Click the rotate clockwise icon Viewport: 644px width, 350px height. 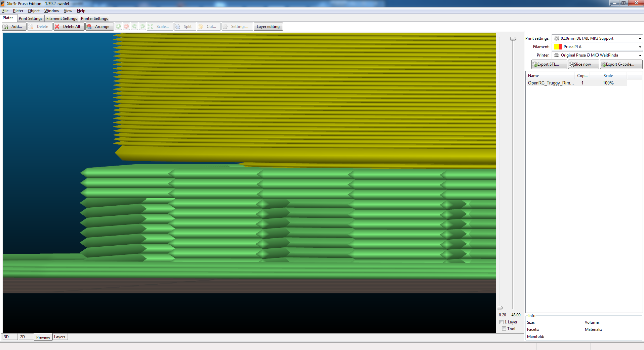tap(143, 27)
